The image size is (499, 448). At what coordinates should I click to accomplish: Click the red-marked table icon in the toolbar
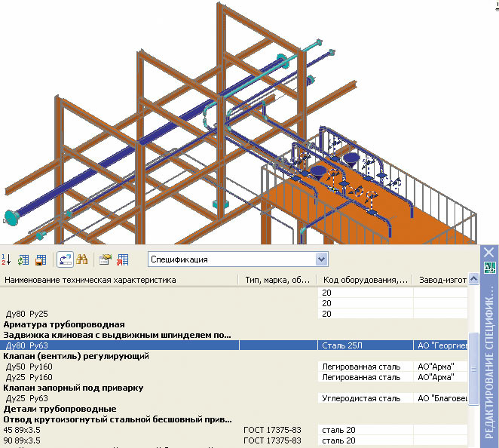[x=122, y=259]
